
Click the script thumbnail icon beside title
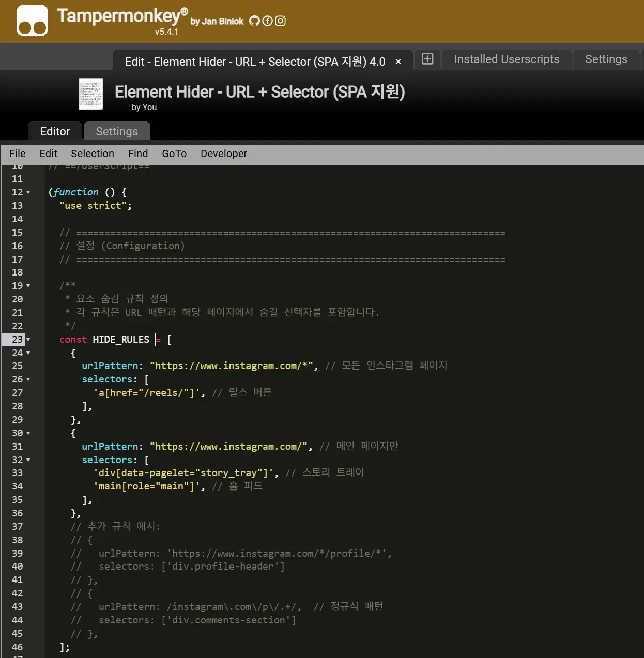click(x=91, y=94)
